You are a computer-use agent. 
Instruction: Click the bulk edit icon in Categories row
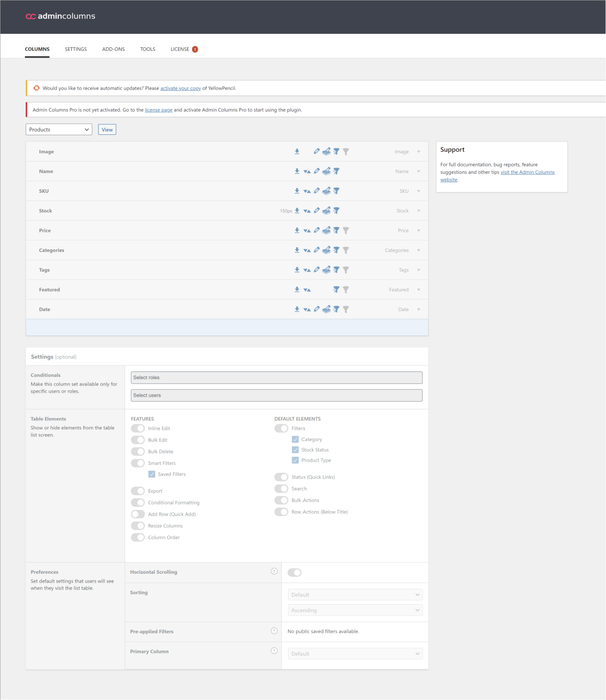point(327,250)
